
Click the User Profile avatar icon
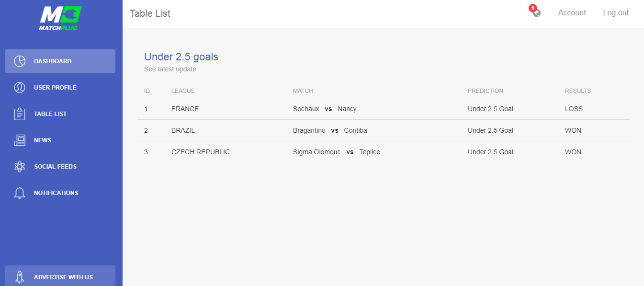click(x=20, y=88)
